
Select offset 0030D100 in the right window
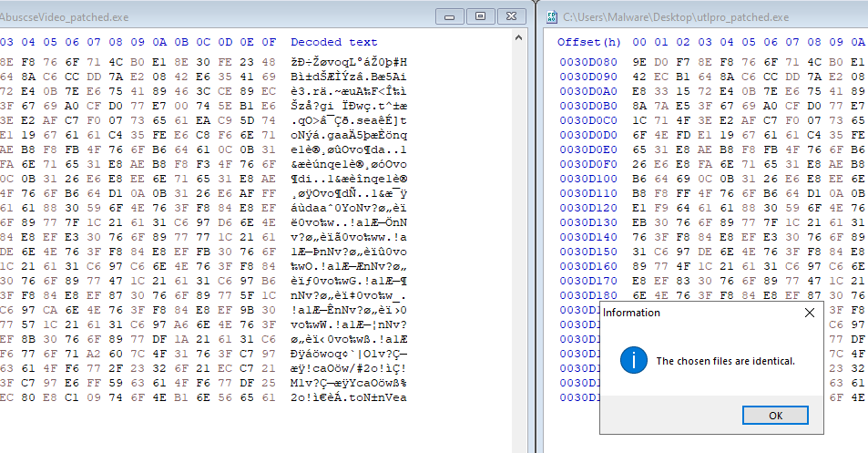click(x=587, y=179)
